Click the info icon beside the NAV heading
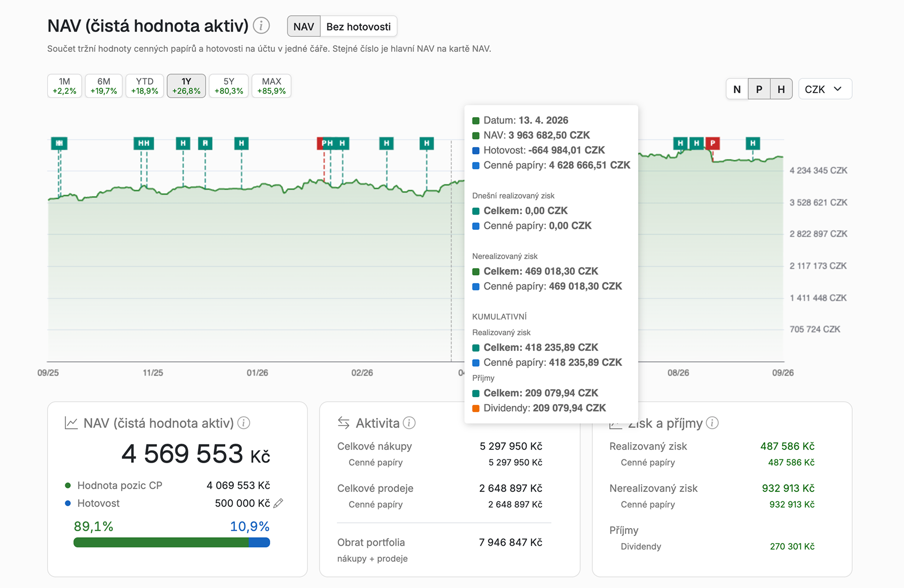904x588 pixels. pyautogui.click(x=261, y=26)
